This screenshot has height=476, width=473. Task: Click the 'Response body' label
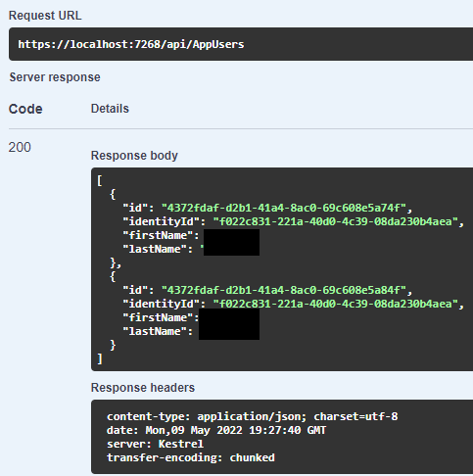(134, 156)
